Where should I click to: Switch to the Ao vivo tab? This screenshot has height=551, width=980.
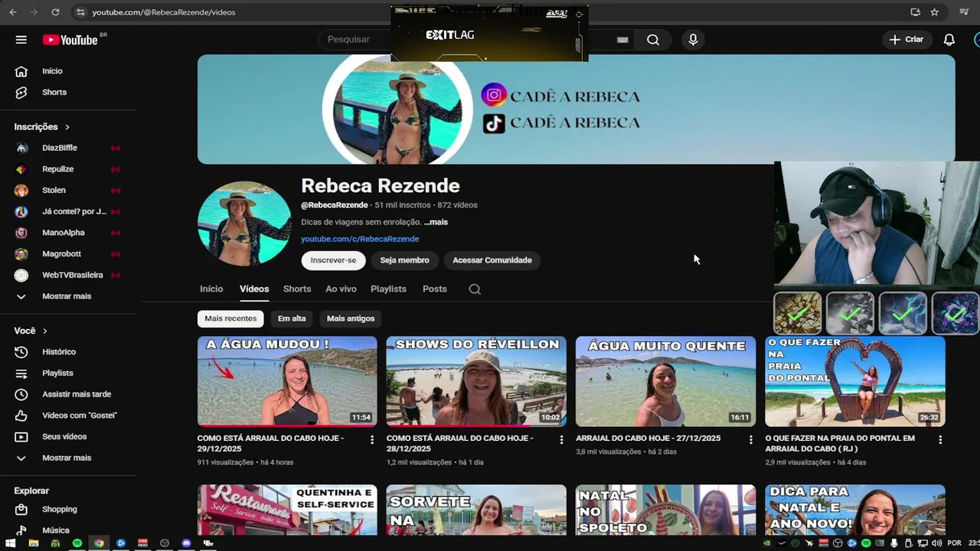tap(341, 289)
